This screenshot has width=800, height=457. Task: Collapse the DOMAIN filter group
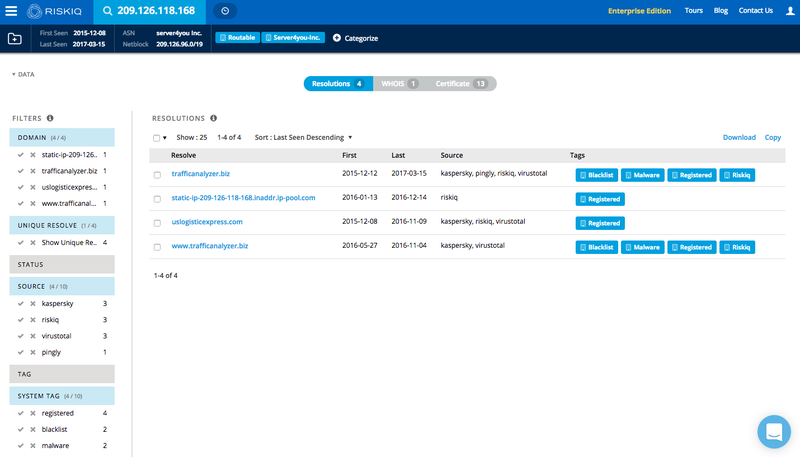(62, 138)
